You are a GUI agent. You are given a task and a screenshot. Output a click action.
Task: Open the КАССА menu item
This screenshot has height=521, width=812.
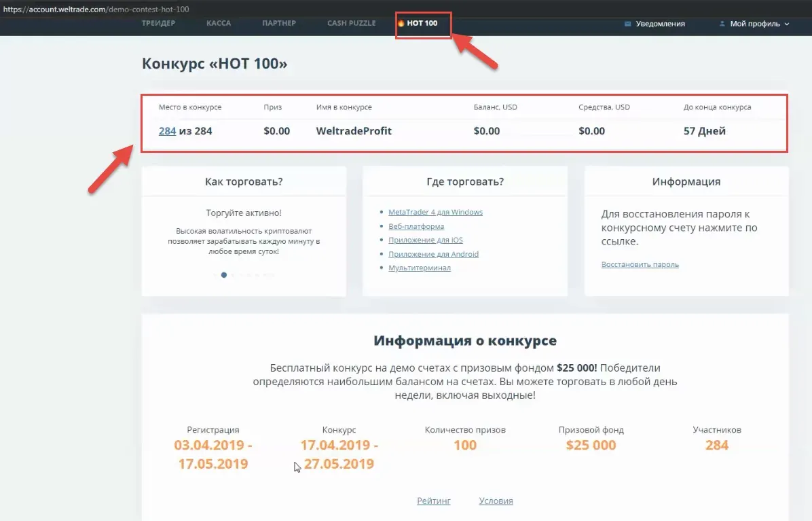click(219, 23)
